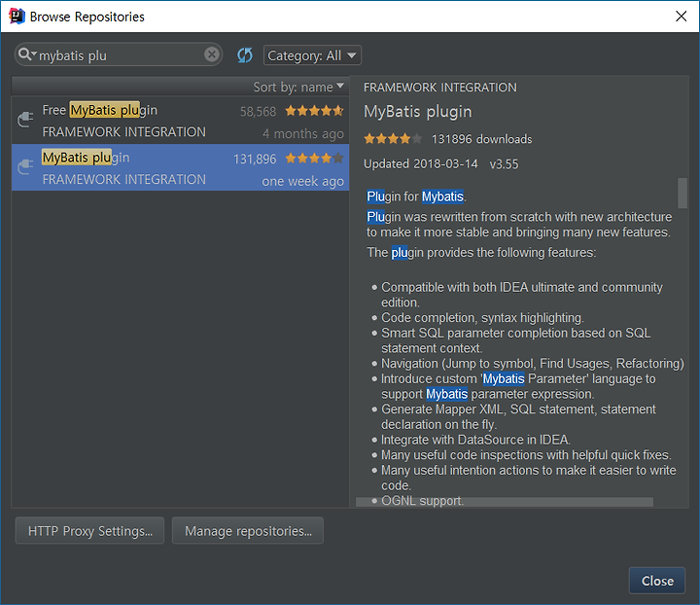Image resolution: width=700 pixels, height=605 pixels.
Task: Expand search history arrow beside magnifier
Action: [x=34, y=54]
